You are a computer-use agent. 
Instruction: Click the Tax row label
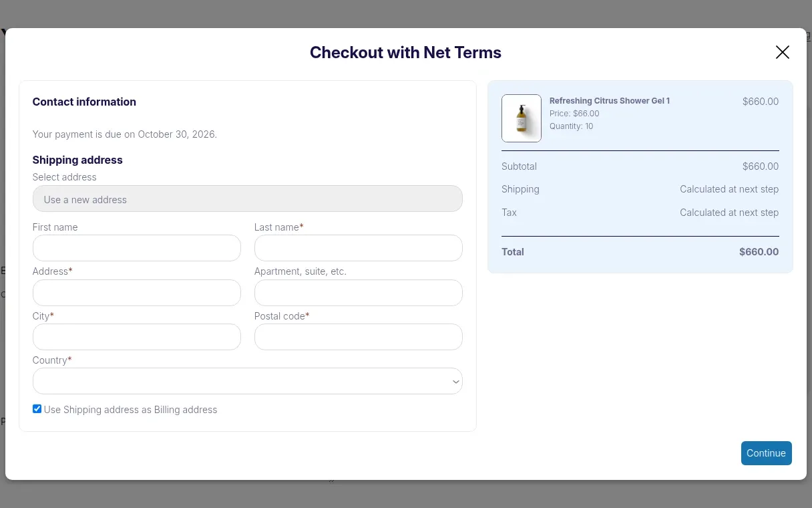tap(509, 213)
